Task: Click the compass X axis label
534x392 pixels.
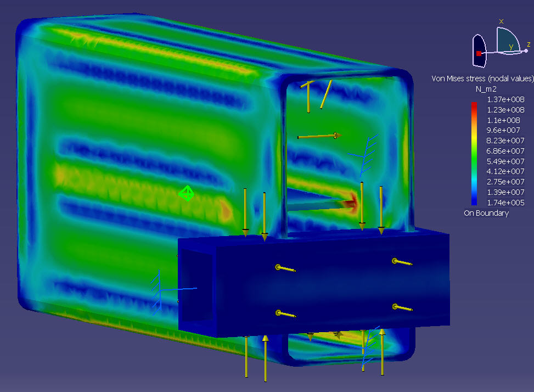Action: (x=501, y=21)
